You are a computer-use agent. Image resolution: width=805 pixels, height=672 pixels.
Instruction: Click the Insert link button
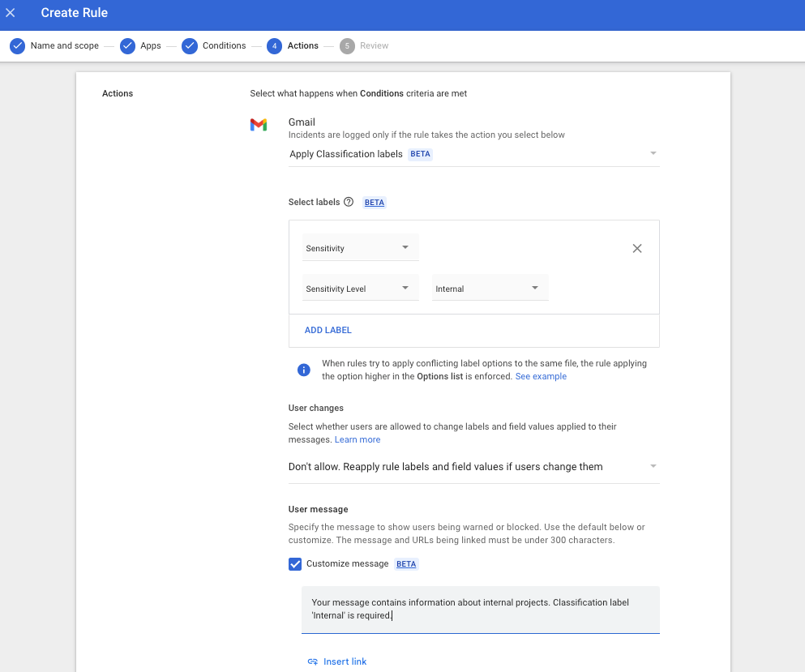coord(336,661)
